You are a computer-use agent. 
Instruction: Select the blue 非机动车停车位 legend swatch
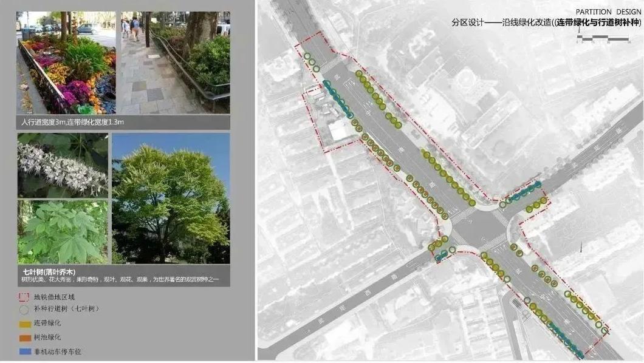25,351
